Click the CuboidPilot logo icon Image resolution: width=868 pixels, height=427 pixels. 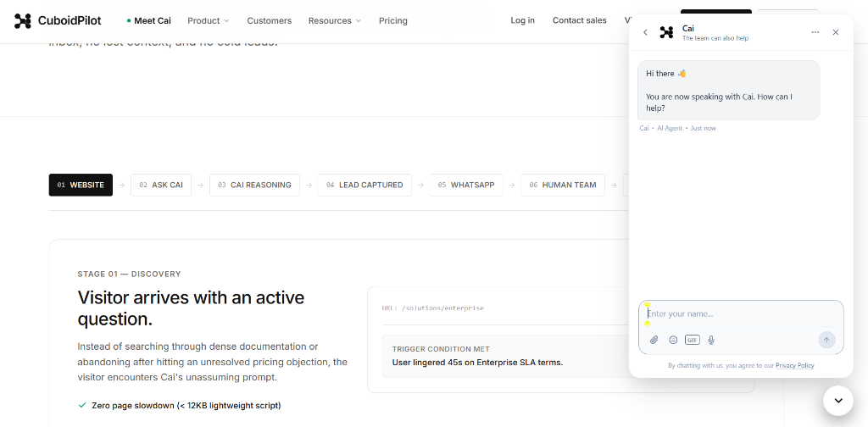point(23,21)
